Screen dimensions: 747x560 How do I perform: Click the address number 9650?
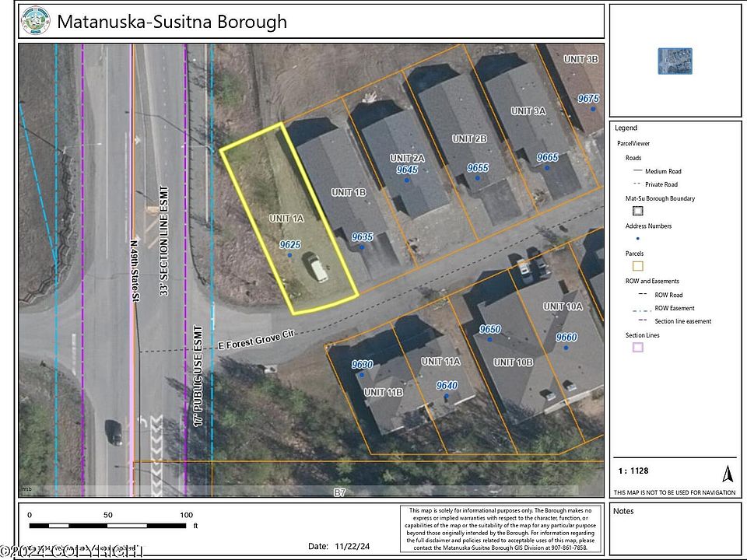coord(490,330)
